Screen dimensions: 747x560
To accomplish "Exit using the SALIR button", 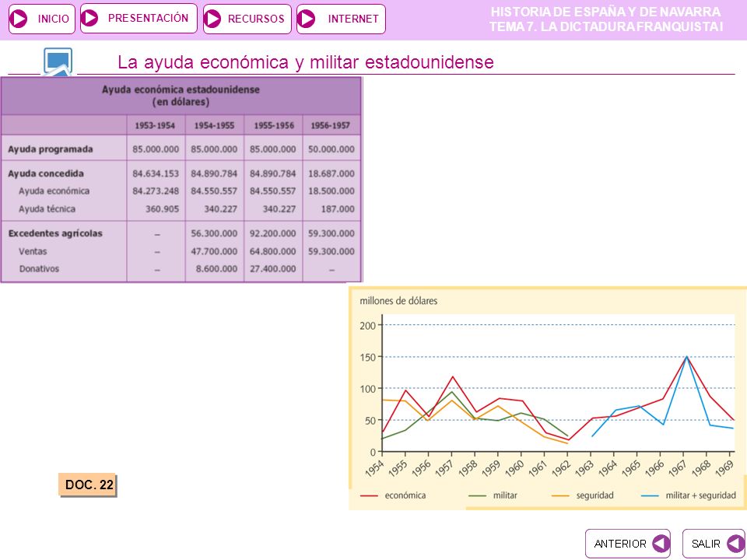I will pos(714,544).
